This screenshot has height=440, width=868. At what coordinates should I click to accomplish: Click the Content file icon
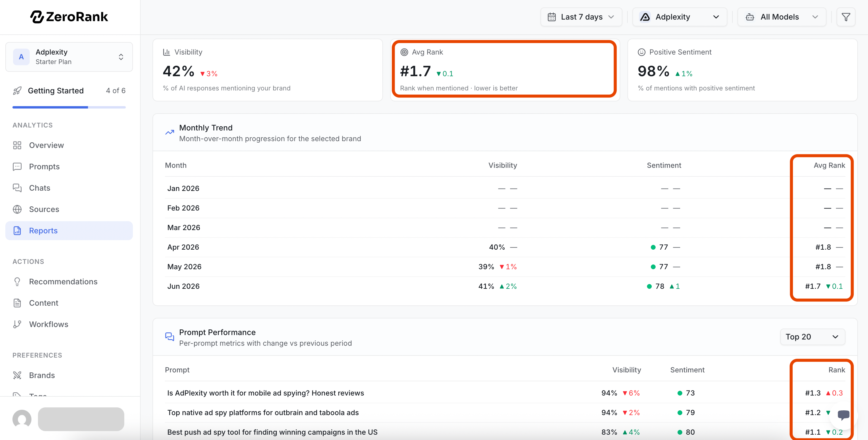[x=17, y=303]
